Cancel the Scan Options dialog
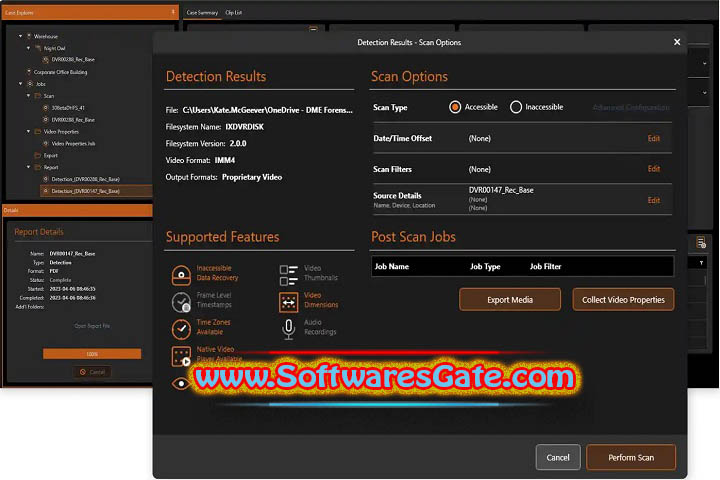The image size is (720, 480). point(557,457)
